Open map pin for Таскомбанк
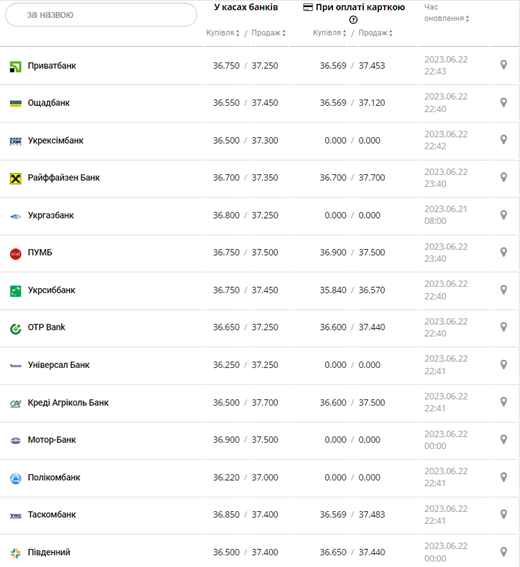Screen dimensions: 520x567 503,514
